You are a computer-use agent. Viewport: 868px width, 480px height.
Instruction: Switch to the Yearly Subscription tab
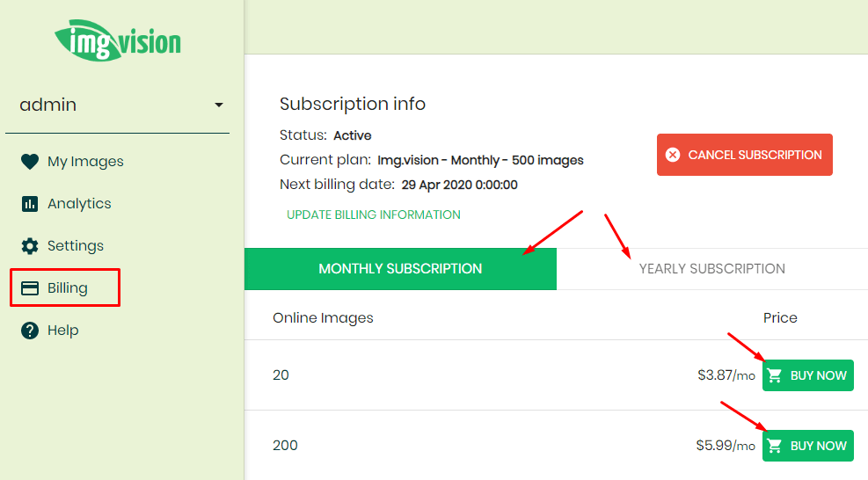[x=711, y=268]
